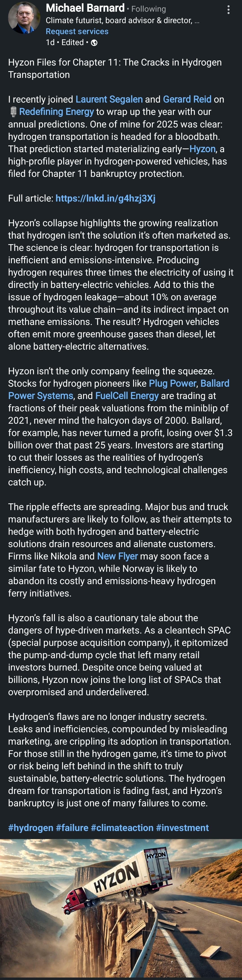The width and height of the screenshot is (242, 980).
Task: Open the lnkd.in full article link
Action: pos(105,198)
